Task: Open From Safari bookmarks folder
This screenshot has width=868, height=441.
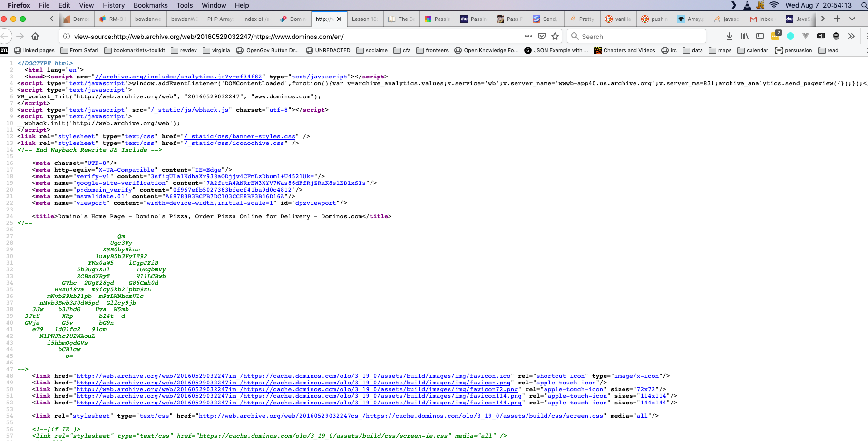Action: (79, 50)
